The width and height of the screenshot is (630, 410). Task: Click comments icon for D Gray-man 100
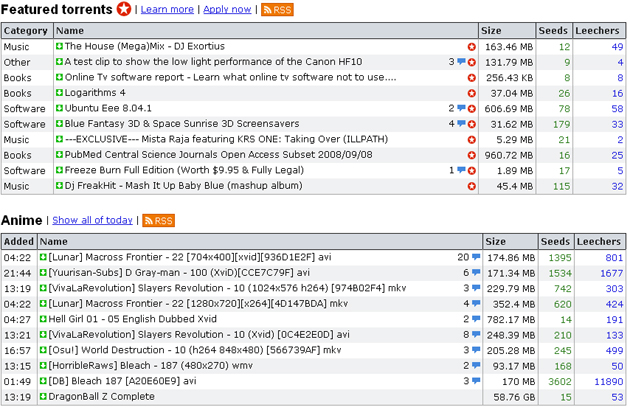(474, 272)
